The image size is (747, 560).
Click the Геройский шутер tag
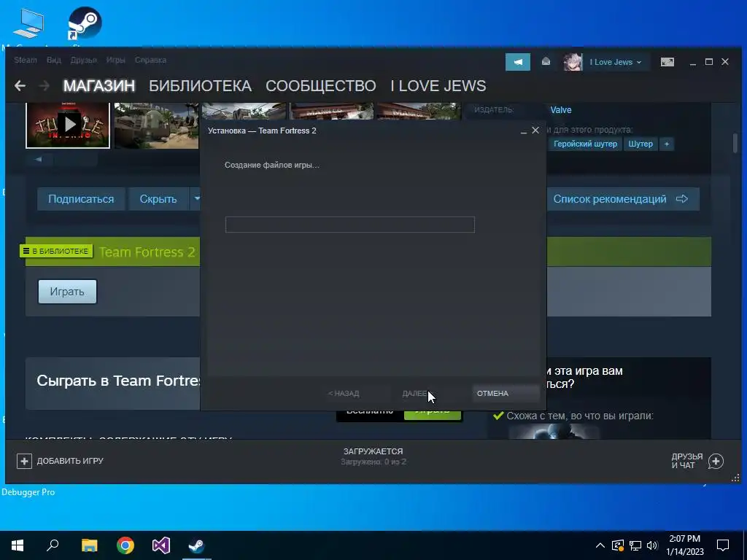click(585, 144)
